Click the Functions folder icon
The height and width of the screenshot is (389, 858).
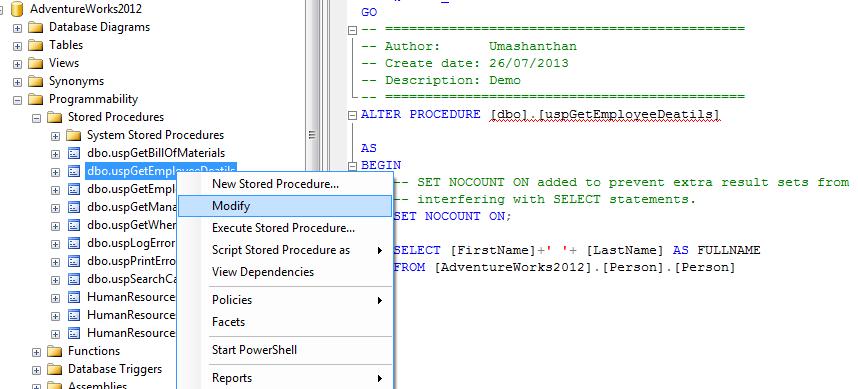point(55,351)
